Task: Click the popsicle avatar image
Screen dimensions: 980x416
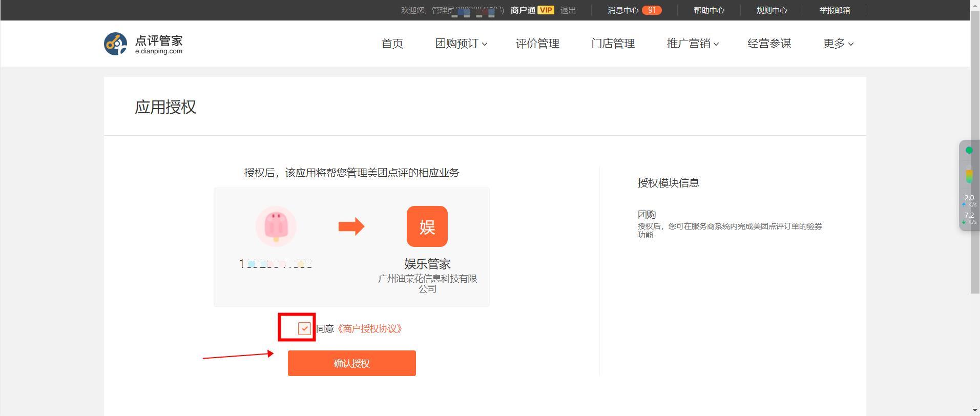Action: (276, 226)
